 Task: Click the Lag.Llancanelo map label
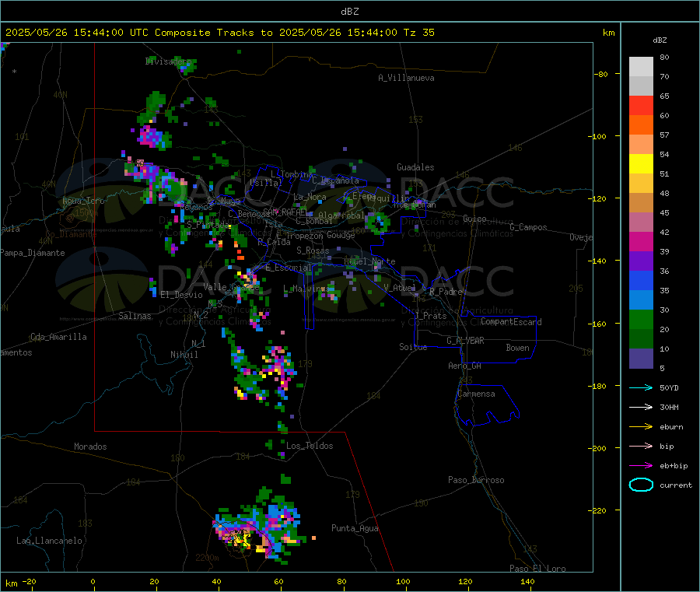[49, 541]
